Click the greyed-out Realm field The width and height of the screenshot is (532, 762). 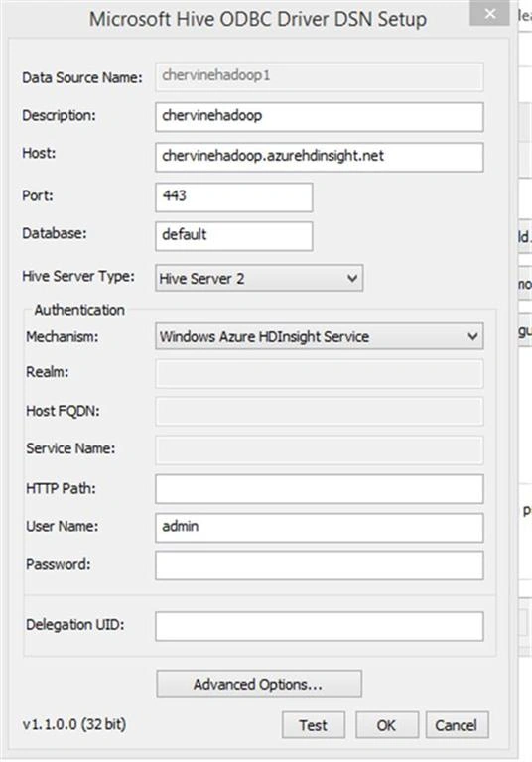coord(319,373)
